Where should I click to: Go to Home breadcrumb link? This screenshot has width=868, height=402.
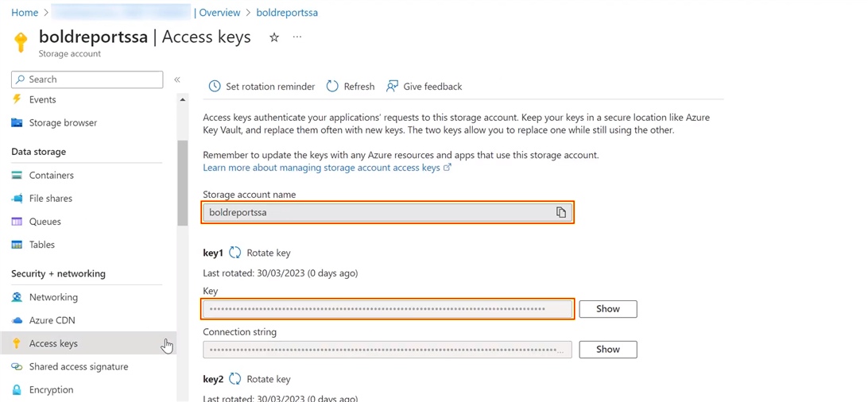click(x=25, y=12)
